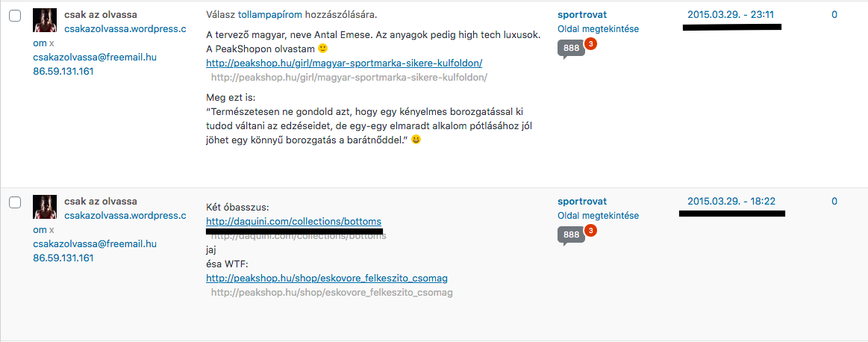Click red pending badge 3 in first row
Viewport: 868px width, 342px height.
point(590,43)
